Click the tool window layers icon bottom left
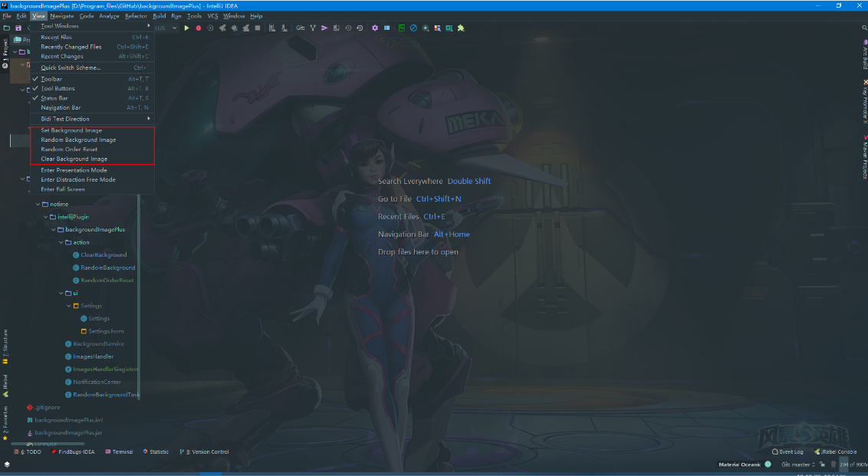868x476 pixels. click(7, 465)
